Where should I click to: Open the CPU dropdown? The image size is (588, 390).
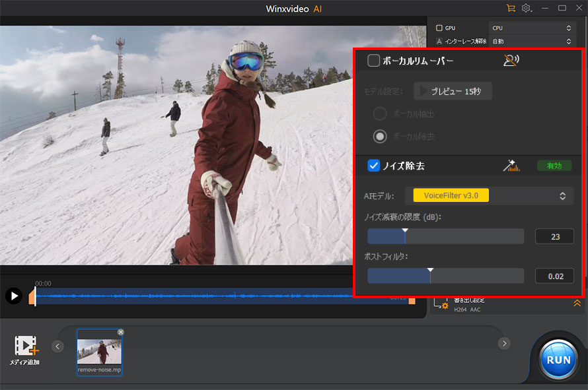(532, 28)
